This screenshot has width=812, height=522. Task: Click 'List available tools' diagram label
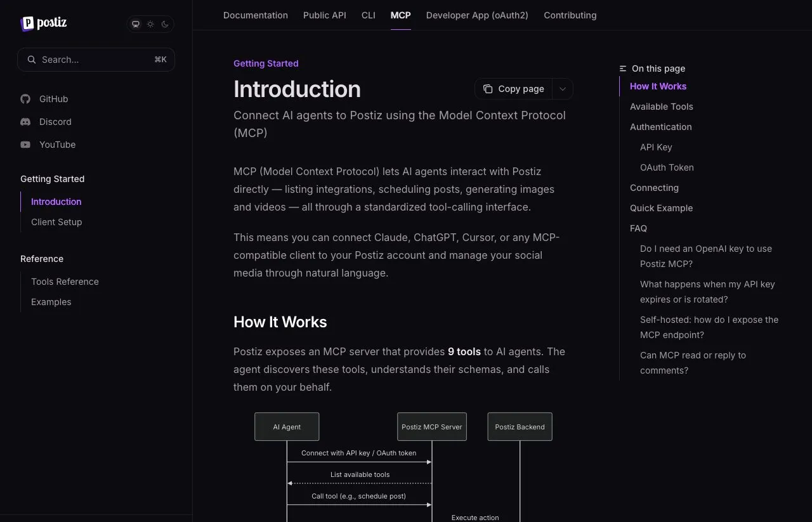pos(360,474)
